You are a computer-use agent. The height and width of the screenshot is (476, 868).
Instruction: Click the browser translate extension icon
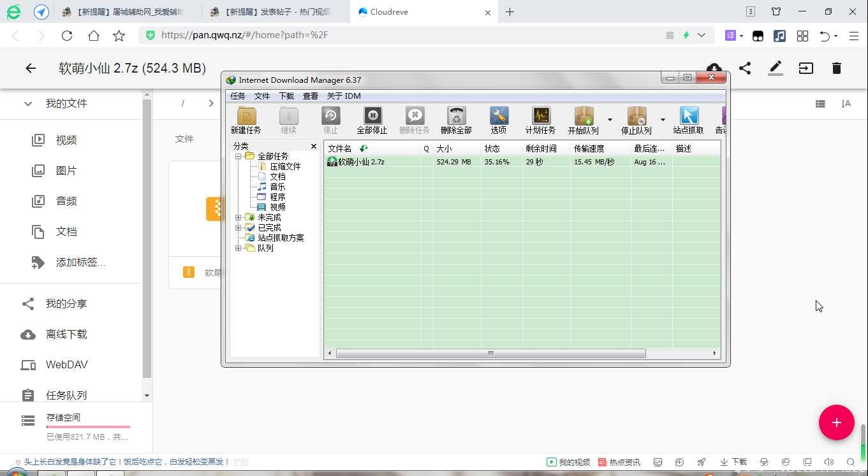point(731,36)
